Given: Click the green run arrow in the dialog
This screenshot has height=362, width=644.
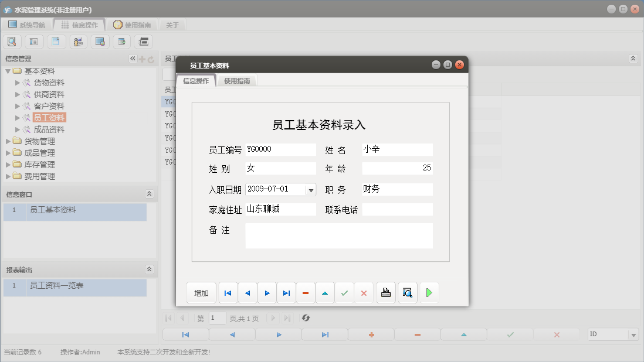Looking at the screenshot, I should [x=429, y=292].
